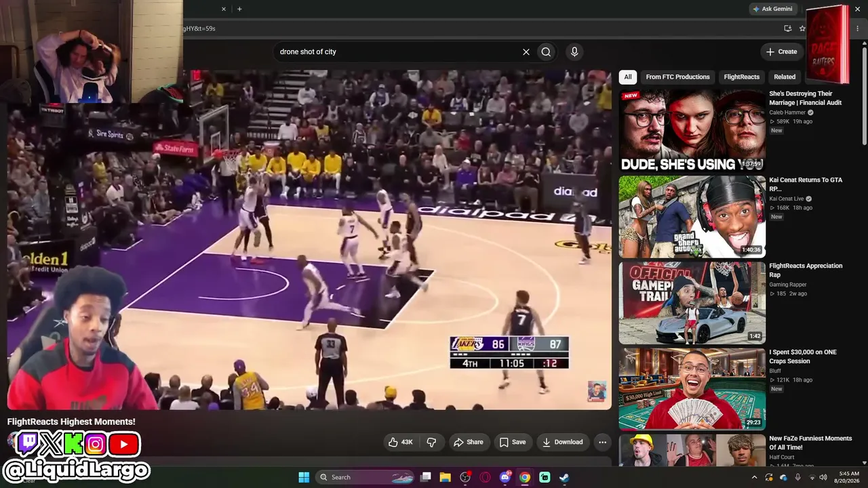Dislike the FlightReacts video
This screenshot has height=488, width=868.
pyautogui.click(x=431, y=442)
